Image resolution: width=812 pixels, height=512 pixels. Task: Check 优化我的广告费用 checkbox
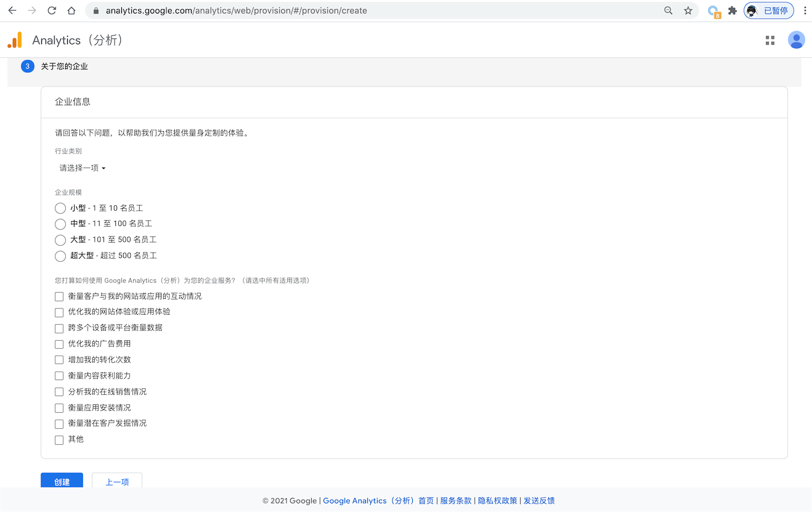click(59, 344)
